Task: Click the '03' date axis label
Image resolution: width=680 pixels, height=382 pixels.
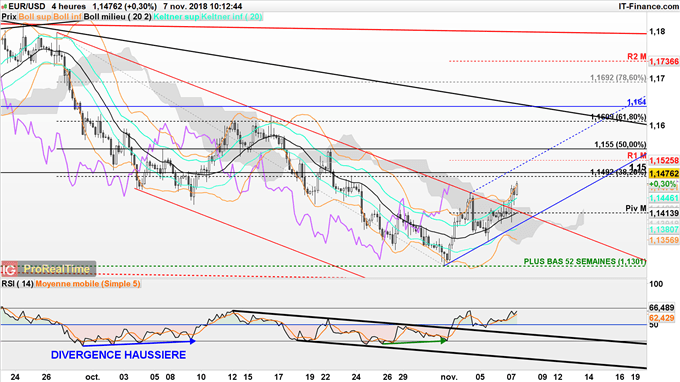Action: click(124, 377)
